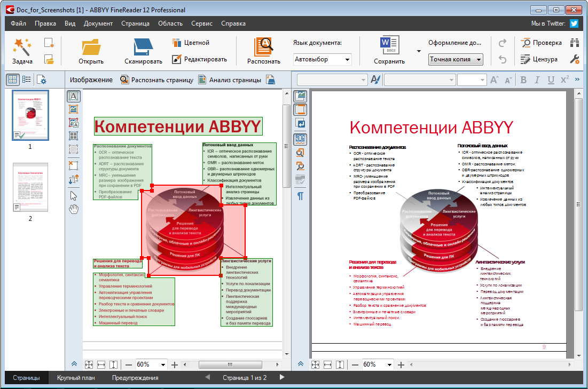Click Text window zoom out minus
The height and width of the screenshot is (389, 588).
tap(355, 364)
